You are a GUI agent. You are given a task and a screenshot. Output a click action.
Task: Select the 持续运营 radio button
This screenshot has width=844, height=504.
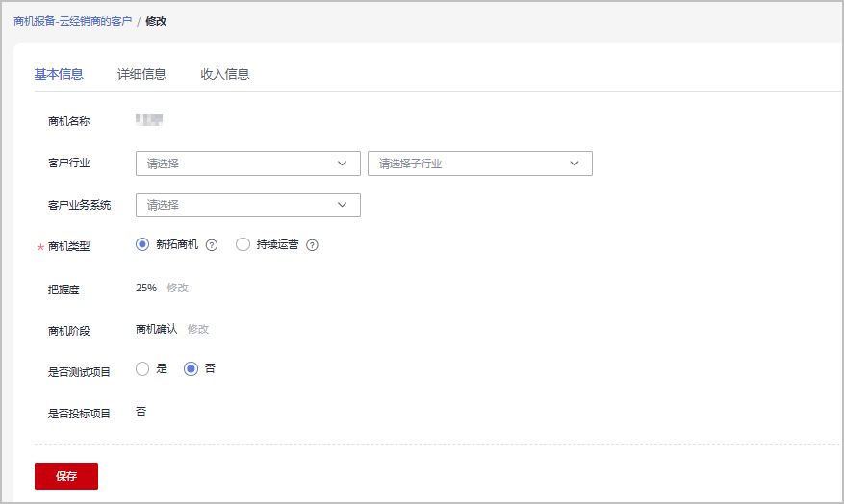pos(243,244)
